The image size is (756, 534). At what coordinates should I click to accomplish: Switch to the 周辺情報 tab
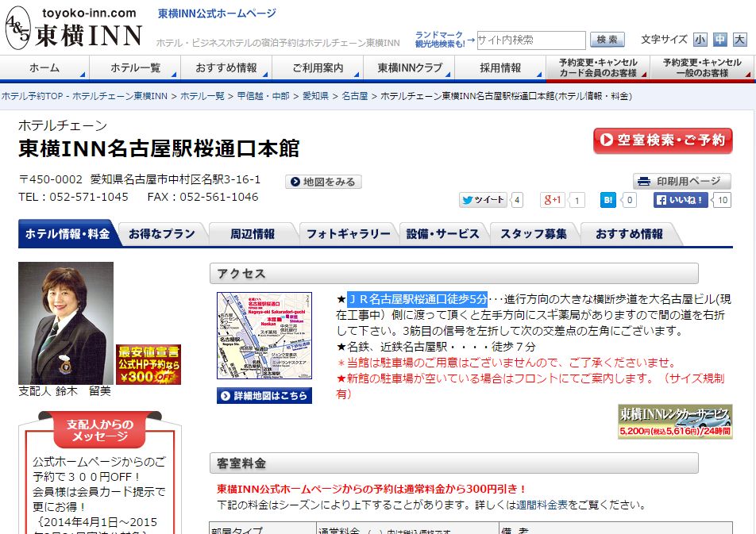click(x=253, y=234)
